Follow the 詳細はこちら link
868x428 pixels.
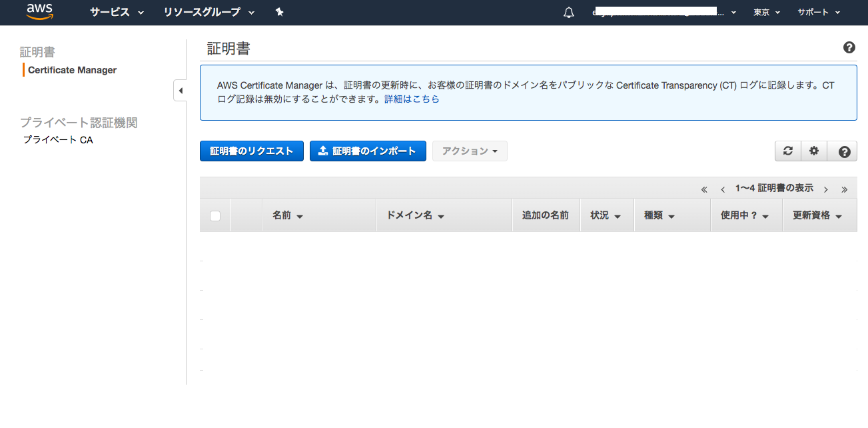point(412,99)
